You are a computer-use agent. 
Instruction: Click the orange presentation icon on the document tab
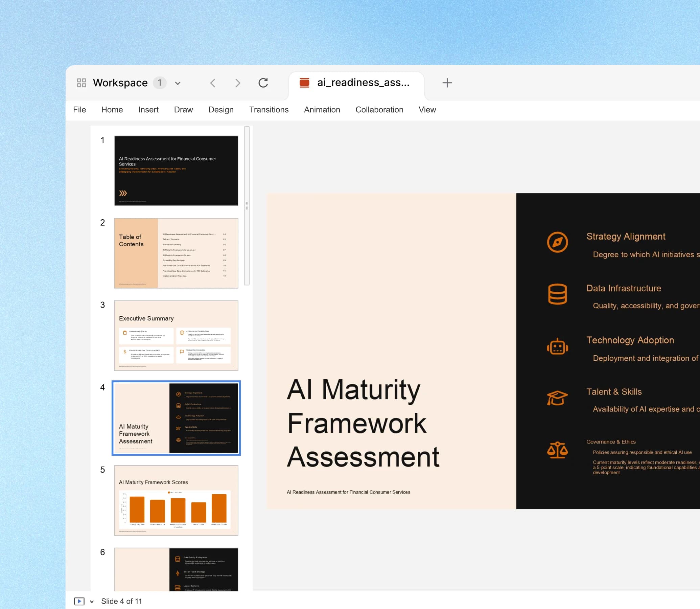coord(304,82)
